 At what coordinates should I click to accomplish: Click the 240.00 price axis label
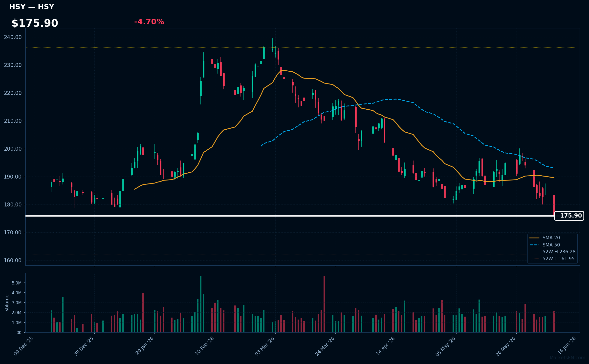tap(13, 37)
